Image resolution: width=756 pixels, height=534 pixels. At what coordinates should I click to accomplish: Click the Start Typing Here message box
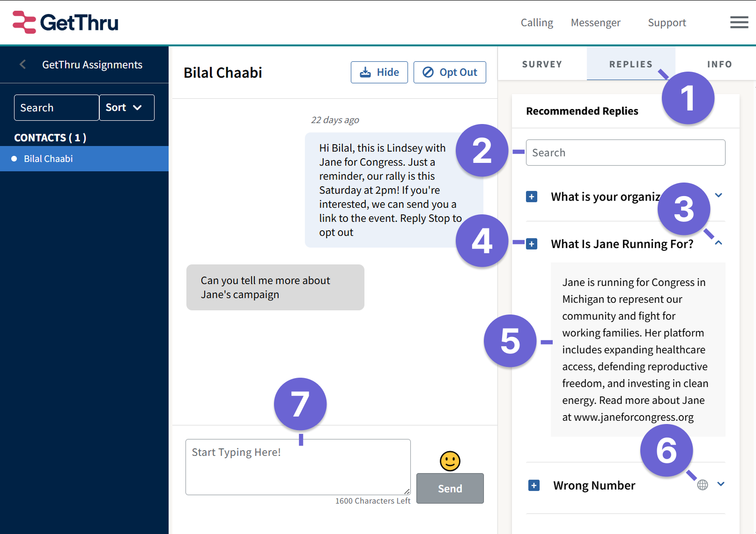[x=298, y=467]
